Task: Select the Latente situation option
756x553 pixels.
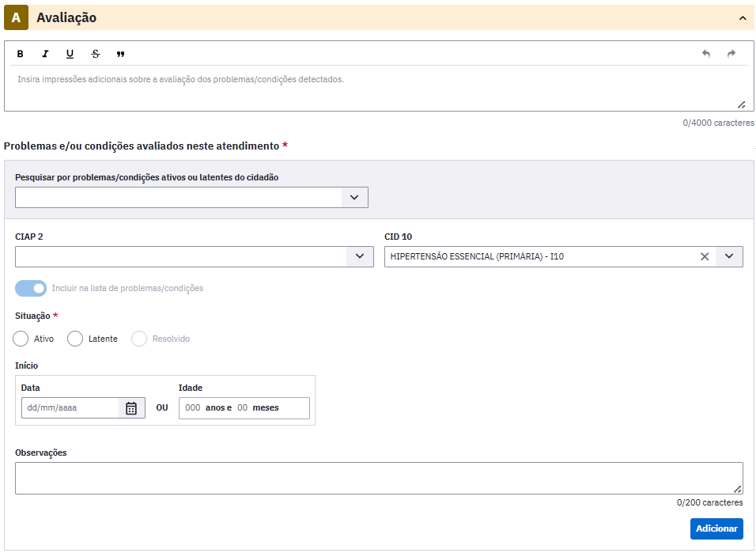Action: 75,339
